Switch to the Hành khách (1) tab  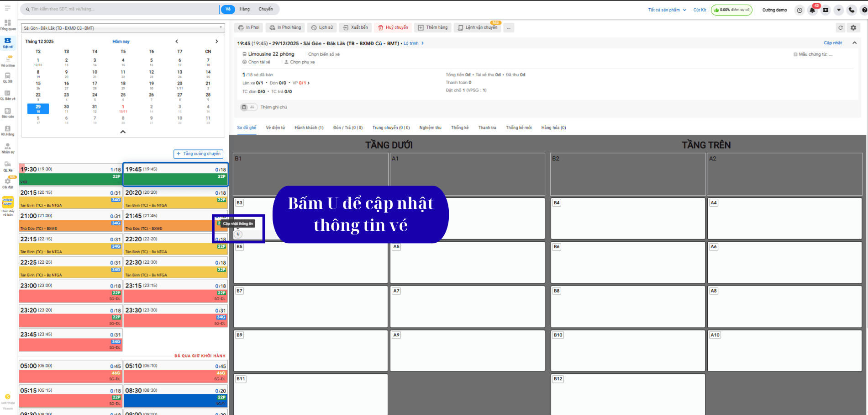click(309, 128)
